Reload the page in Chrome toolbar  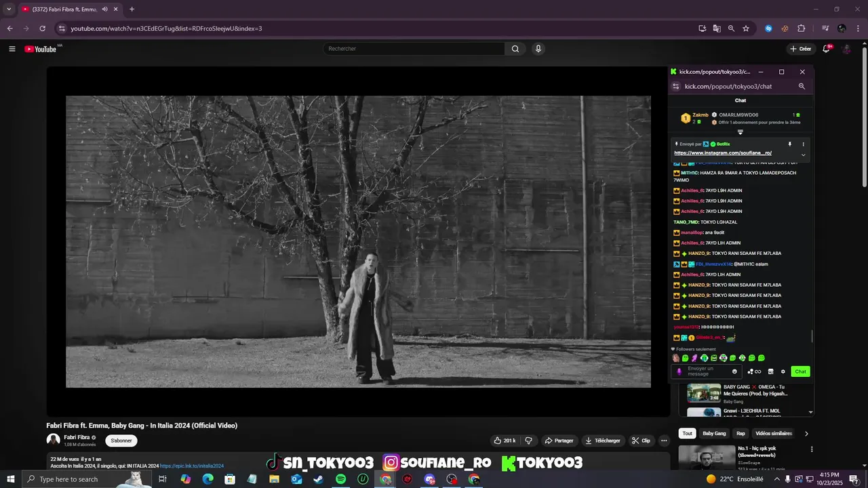[x=42, y=28]
